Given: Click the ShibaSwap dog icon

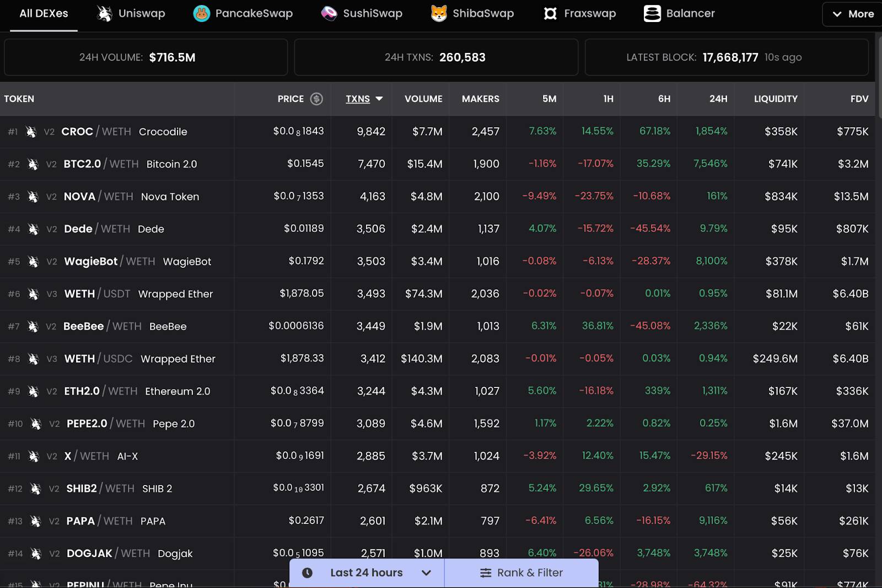Looking at the screenshot, I should pyautogui.click(x=439, y=13).
